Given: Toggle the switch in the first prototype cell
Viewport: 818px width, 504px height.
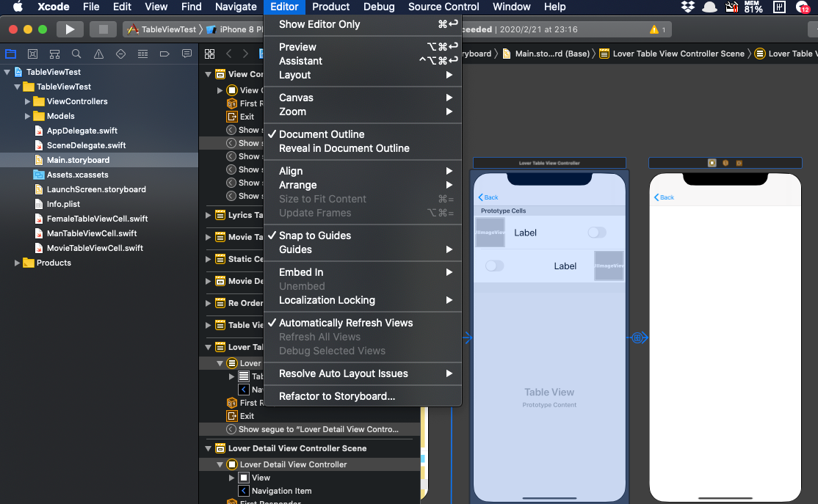Looking at the screenshot, I should (x=597, y=232).
